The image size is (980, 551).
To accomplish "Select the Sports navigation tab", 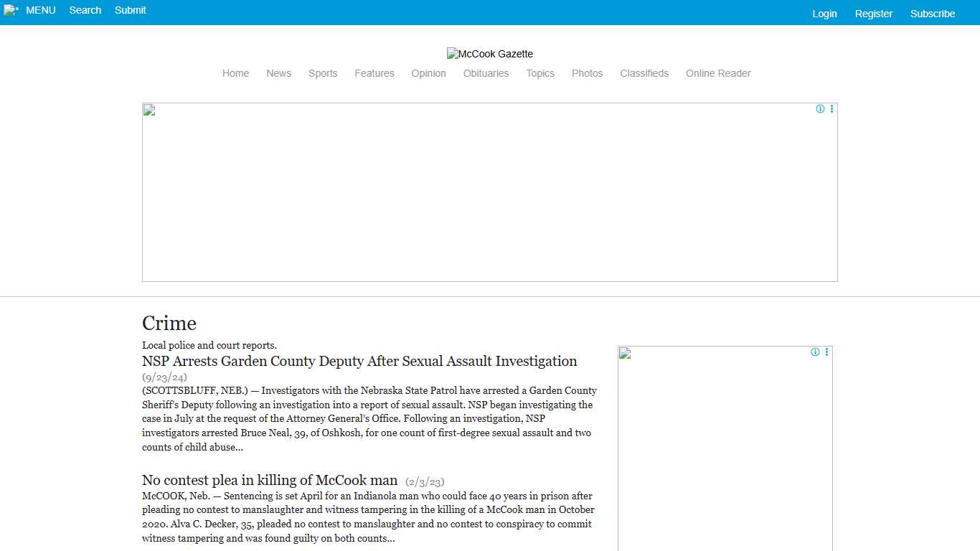I will tap(323, 73).
